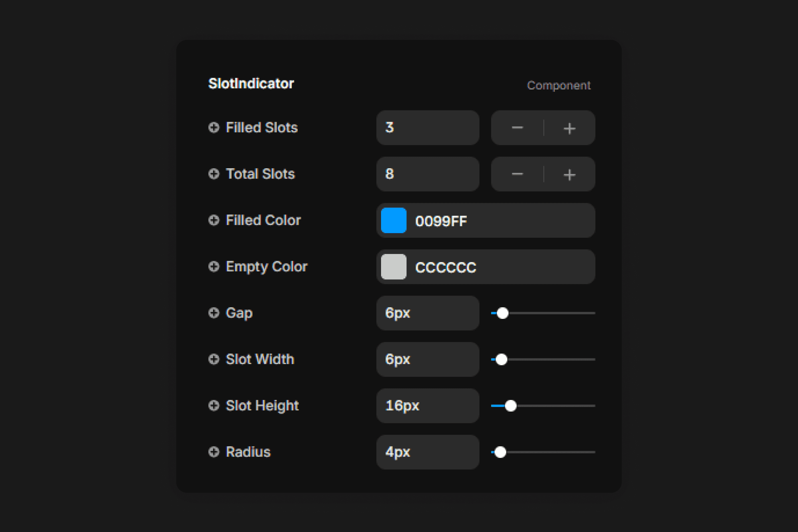Click the plus icon beside Slot Height
The width and height of the screenshot is (798, 532).
tap(214, 405)
